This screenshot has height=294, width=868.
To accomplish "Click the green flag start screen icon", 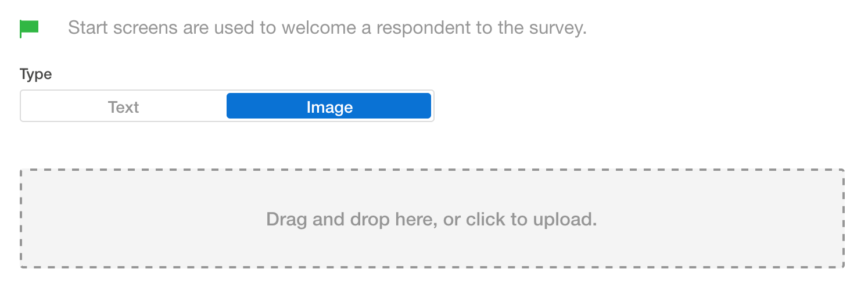I will point(29,28).
